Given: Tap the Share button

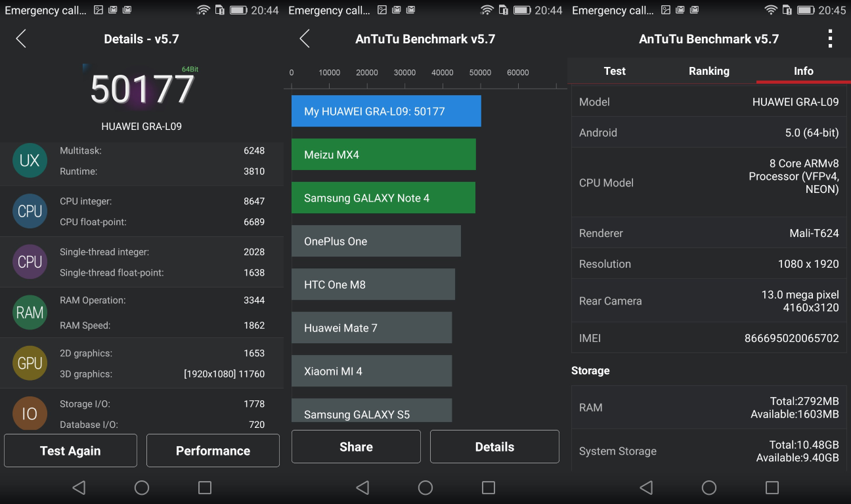Looking at the screenshot, I should [x=356, y=447].
